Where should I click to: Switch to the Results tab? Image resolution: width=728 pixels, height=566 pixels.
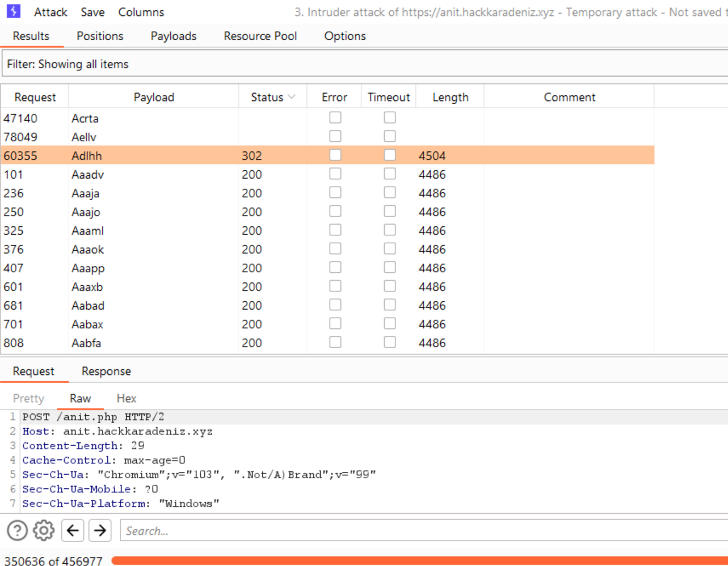31,36
